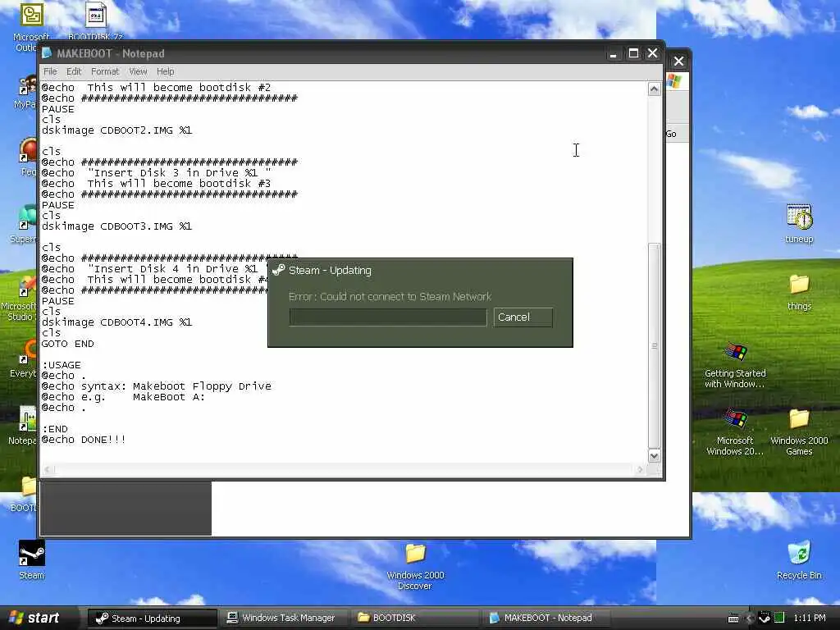Click the Steam logo in updating dialog
This screenshot has height=630, width=840.
tap(279, 270)
